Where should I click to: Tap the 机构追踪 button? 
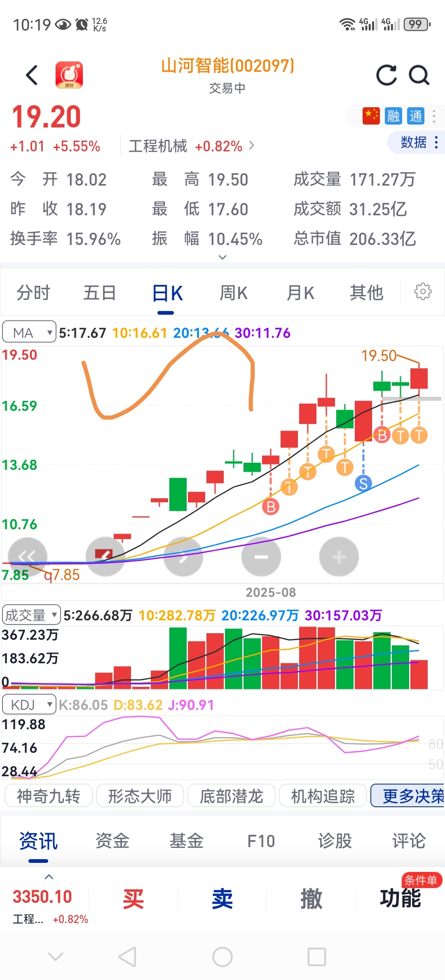point(323,796)
